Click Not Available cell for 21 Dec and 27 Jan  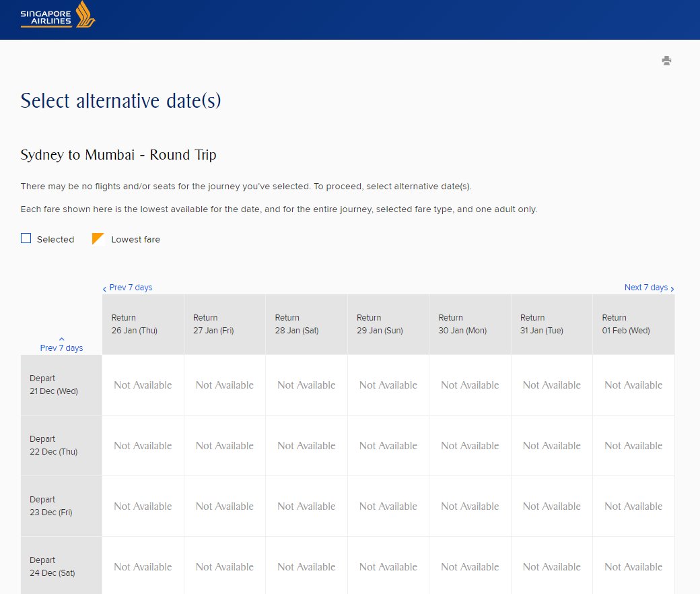coord(225,385)
